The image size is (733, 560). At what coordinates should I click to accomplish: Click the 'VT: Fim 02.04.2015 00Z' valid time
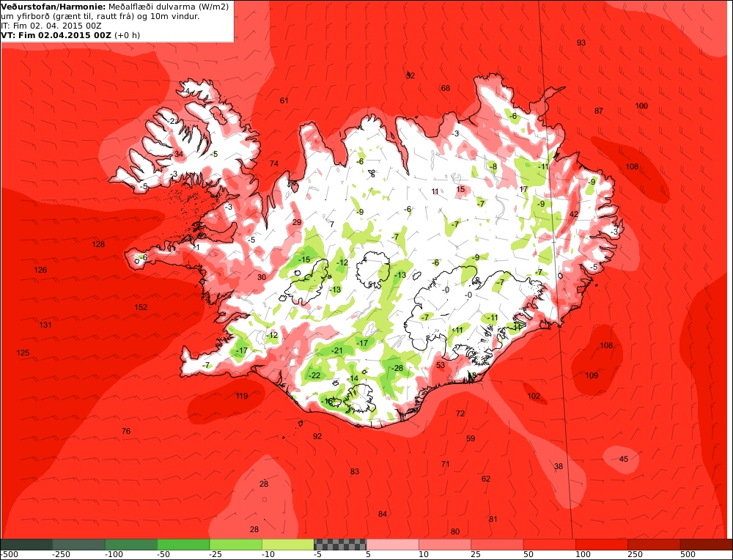(56, 35)
